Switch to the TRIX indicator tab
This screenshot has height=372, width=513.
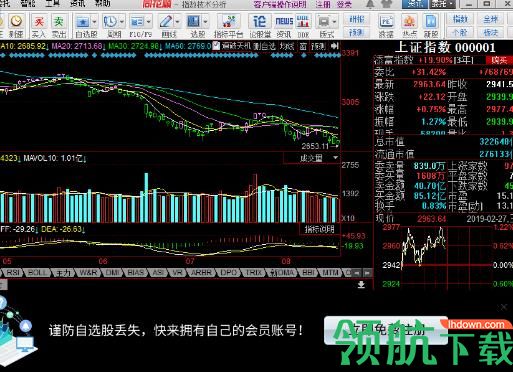254,273
